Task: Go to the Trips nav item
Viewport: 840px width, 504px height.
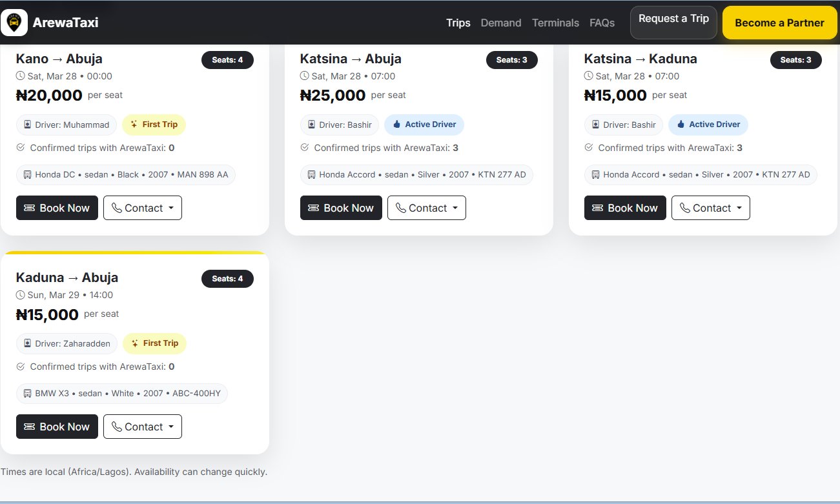Action: pyautogui.click(x=458, y=23)
